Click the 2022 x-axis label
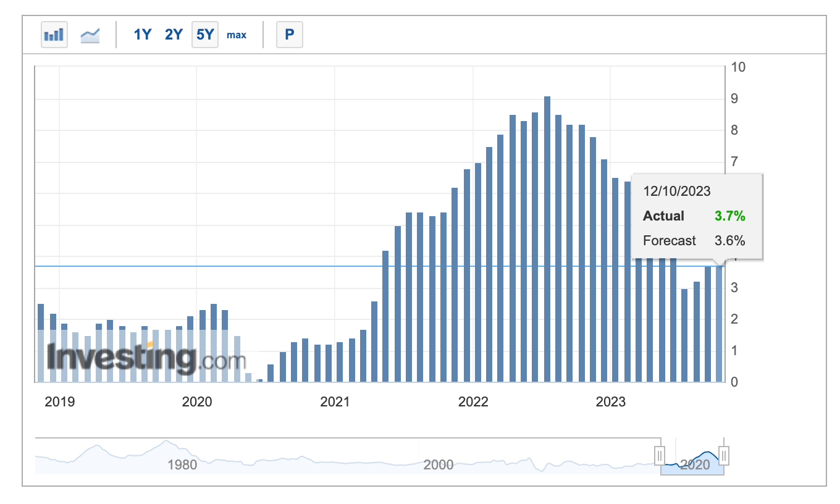The image size is (840, 504). [473, 402]
